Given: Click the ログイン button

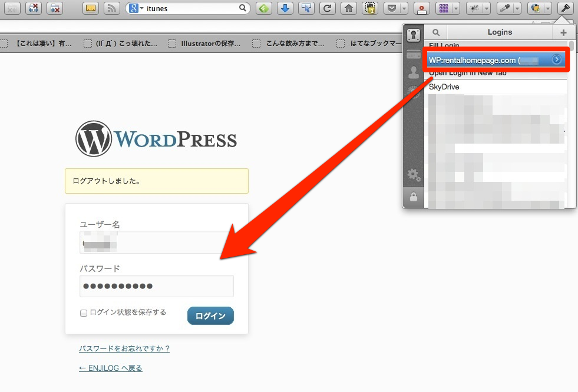Looking at the screenshot, I should (x=210, y=316).
